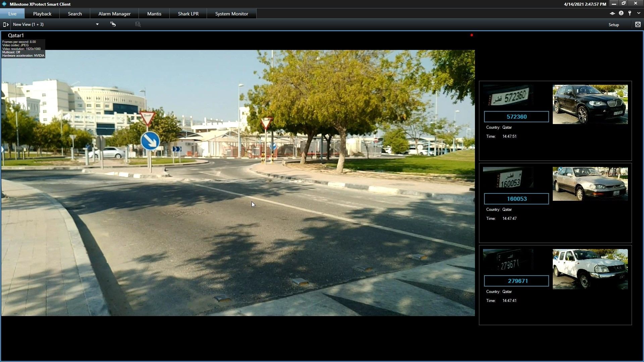Open the white pickup vehicle thumbnail
644x362 pixels.
tap(590, 269)
